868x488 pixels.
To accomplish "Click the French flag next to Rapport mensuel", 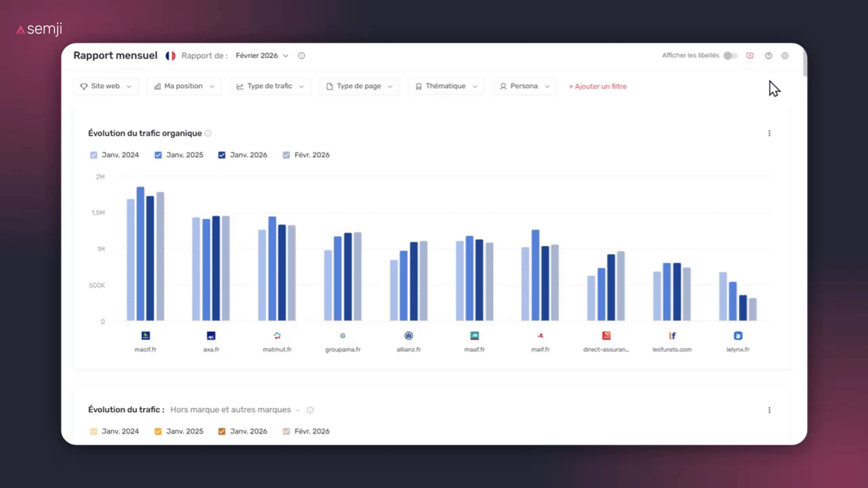I will pyautogui.click(x=170, y=56).
